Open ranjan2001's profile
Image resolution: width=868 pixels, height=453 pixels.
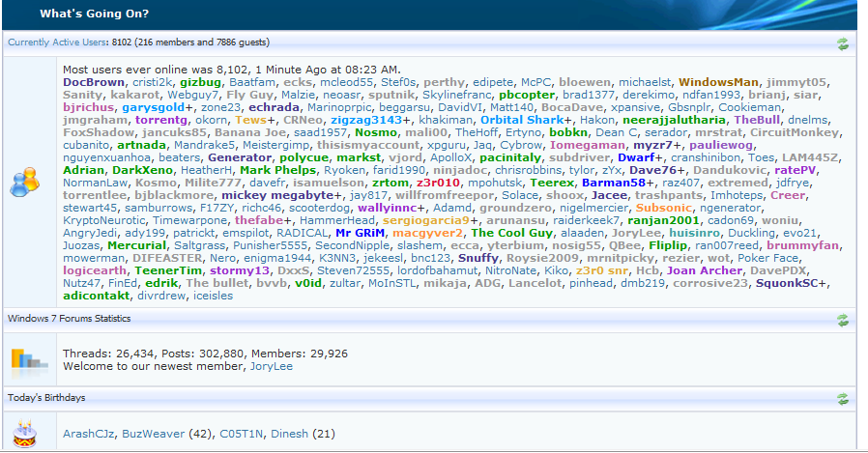(663, 220)
